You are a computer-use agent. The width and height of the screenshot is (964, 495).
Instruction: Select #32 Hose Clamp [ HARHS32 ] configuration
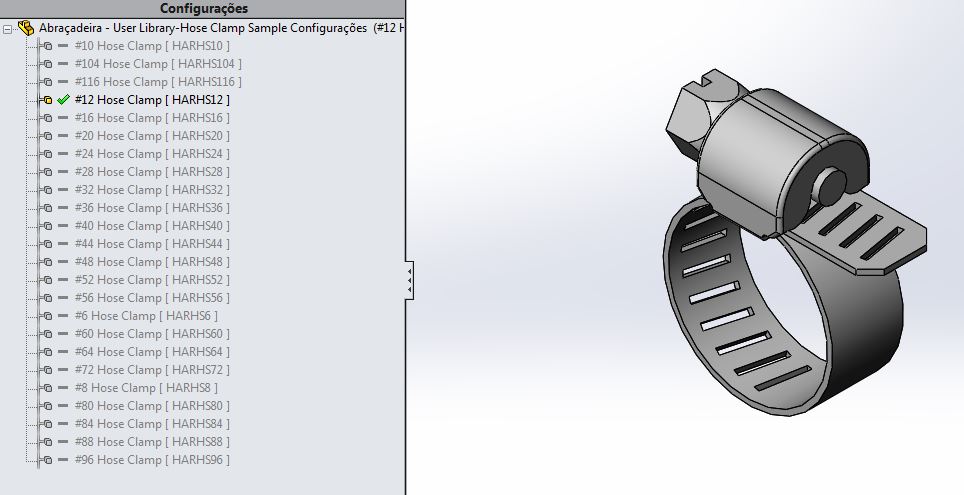(152, 189)
